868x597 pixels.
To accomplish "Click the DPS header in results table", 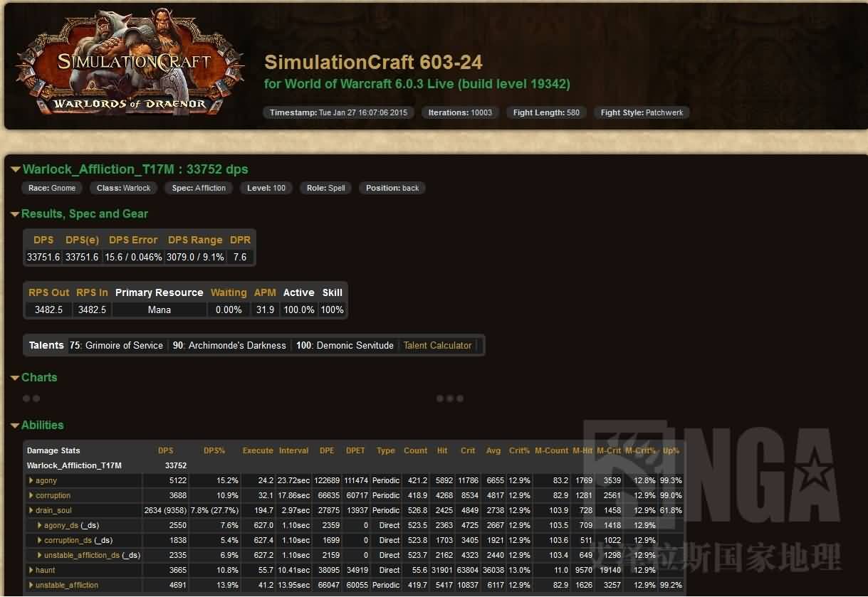I will coord(43,241).
